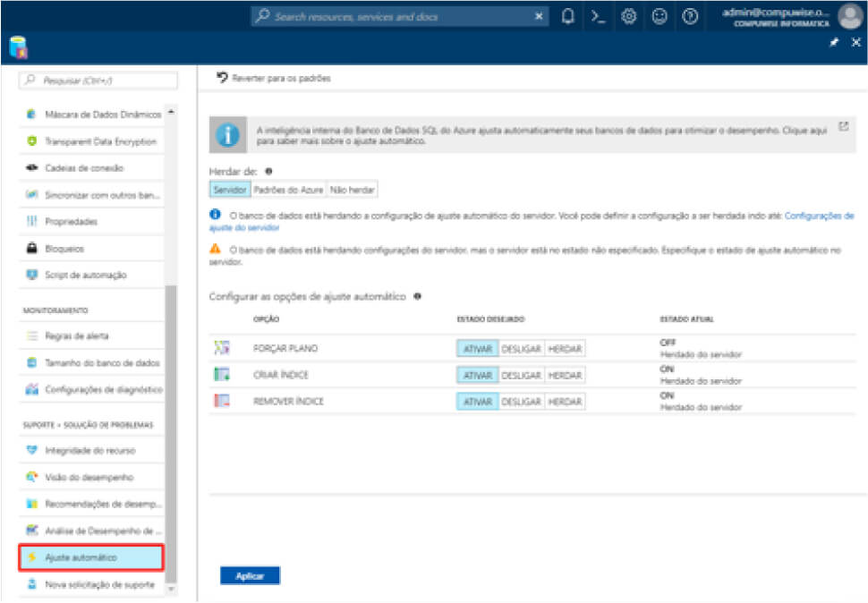Click the Aplicar button
Screen dimensions: 868x603
point(250,576)
